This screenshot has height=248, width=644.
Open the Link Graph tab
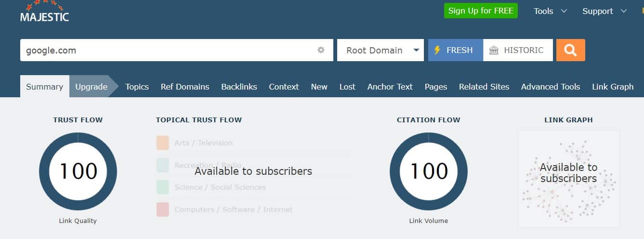[x=613, y=87]
